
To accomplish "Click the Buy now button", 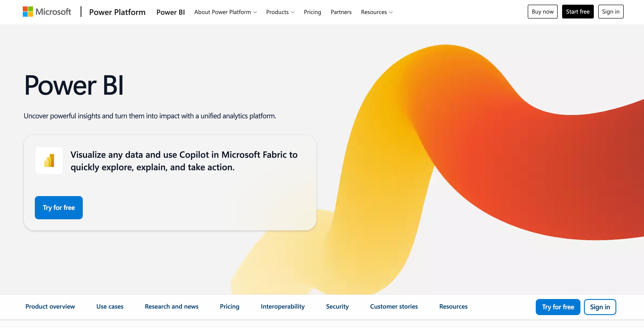I will click(542, 12).
